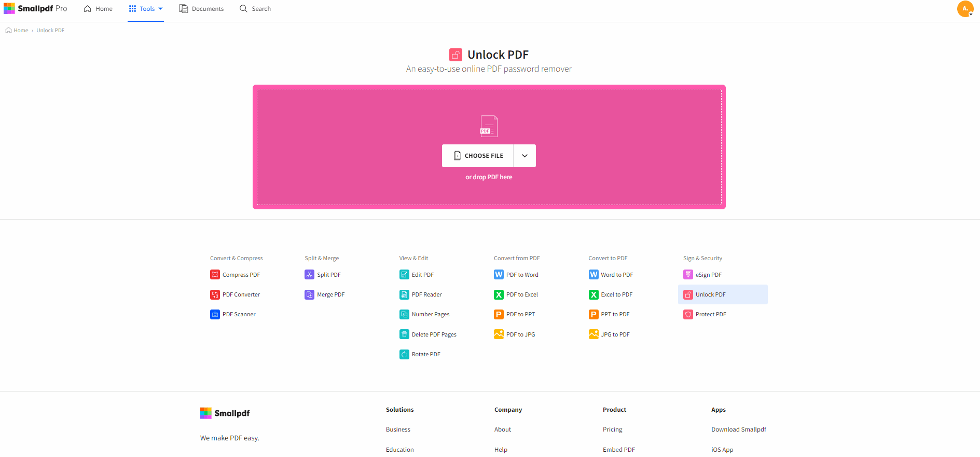Screen dimensions: 980x457
Task: Click the Unlock PDF breadcrumb link
Action: [50, 30]
